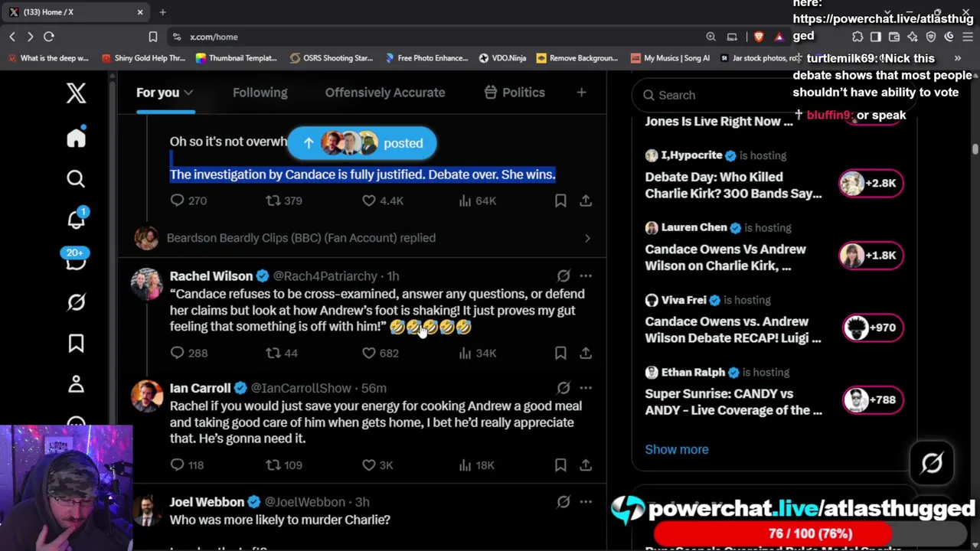Image resolution: width=980 pixels, height=551 pixels.
Task: Like the post with 4.4K likes
Action: click(x=369, y=201)
